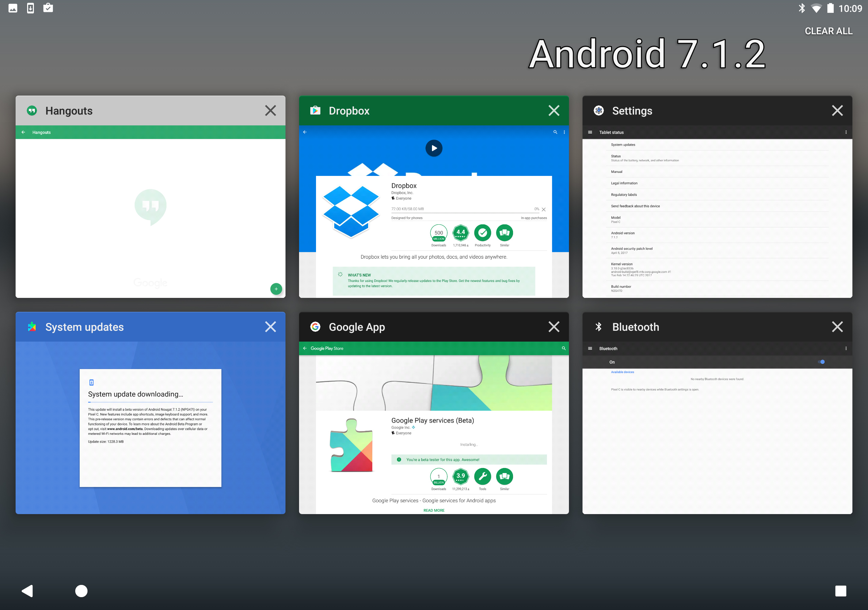Open Legal information in Tablet status
Screen dimensions: 868x610
(624, 183)
